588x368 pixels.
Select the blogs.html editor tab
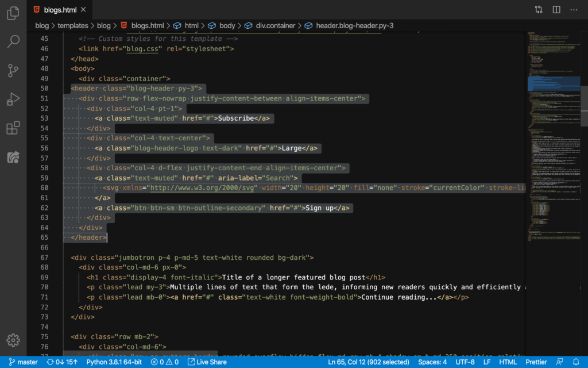click(x=60, y=10)
